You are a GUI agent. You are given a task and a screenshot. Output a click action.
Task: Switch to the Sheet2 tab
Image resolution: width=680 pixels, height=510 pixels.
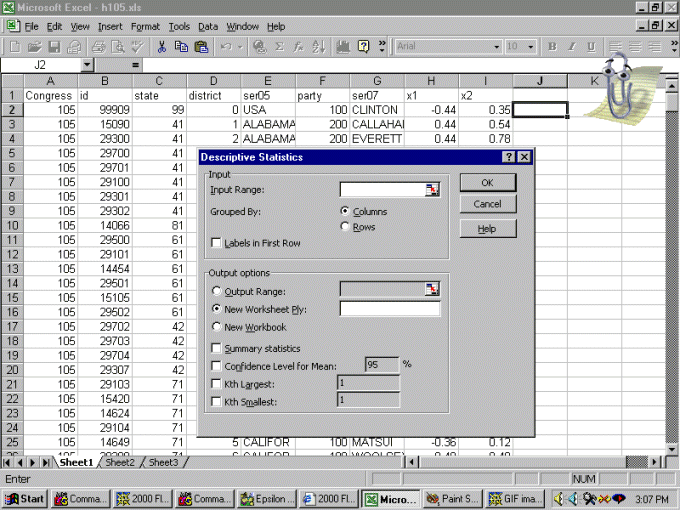(x=120, y=462)
